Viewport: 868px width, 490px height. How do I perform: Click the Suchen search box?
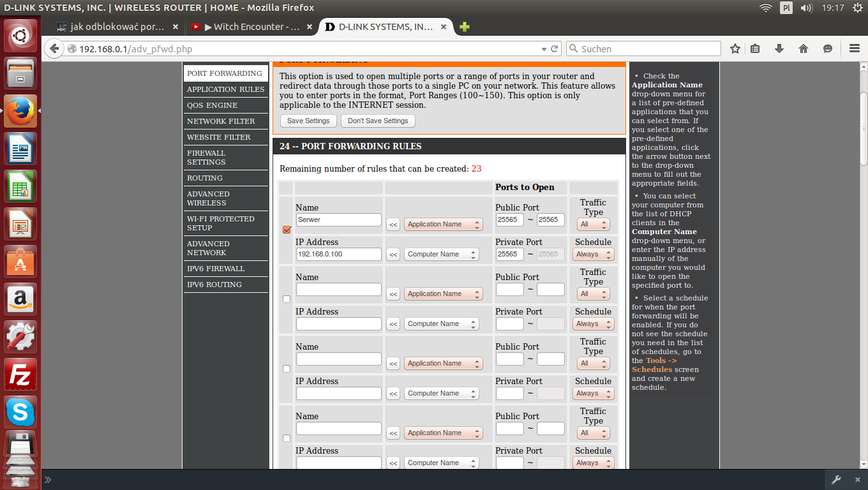(x=643, y=48)
